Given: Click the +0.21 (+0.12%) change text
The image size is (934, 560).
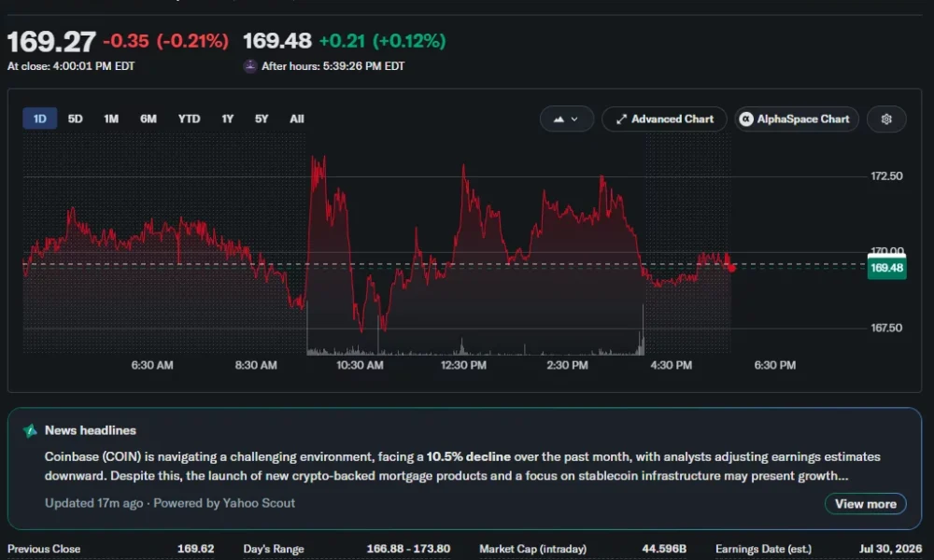Looking at the screenshot, I should 382,41.
